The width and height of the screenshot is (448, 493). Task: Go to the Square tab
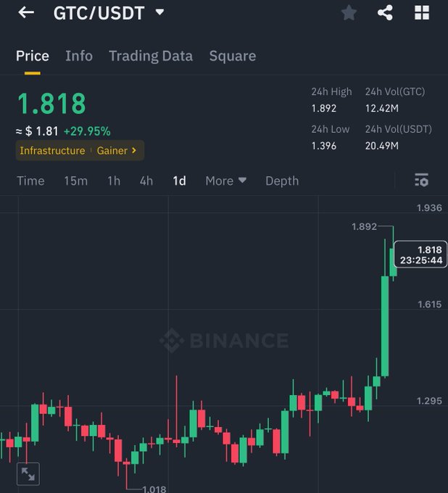(232, 56)
